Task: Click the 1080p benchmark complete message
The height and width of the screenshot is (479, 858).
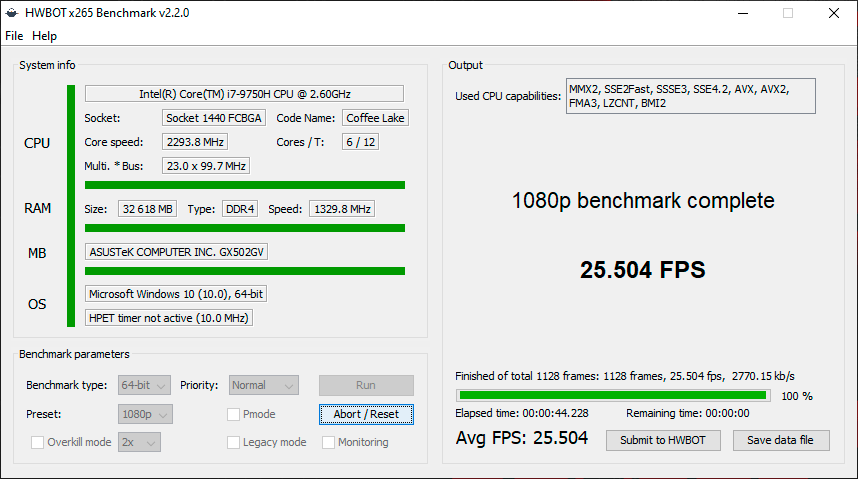Action: 643,201
